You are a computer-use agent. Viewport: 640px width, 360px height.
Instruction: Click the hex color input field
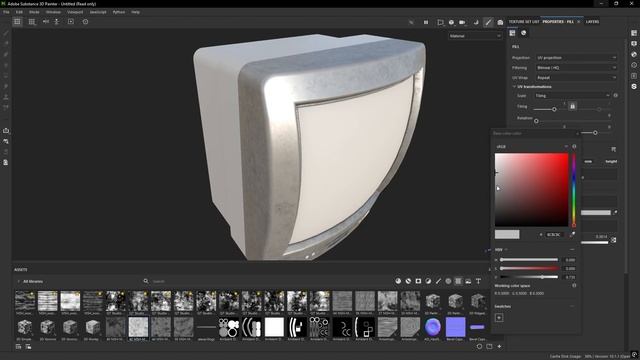point(555,235)
